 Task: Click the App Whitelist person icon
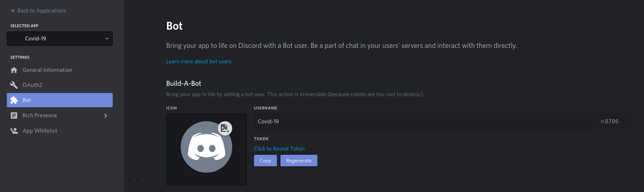(14, 131)
